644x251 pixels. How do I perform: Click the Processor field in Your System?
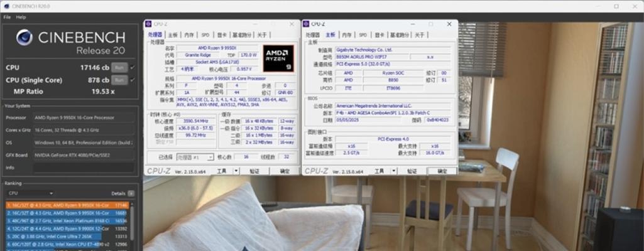pos(84,118)
